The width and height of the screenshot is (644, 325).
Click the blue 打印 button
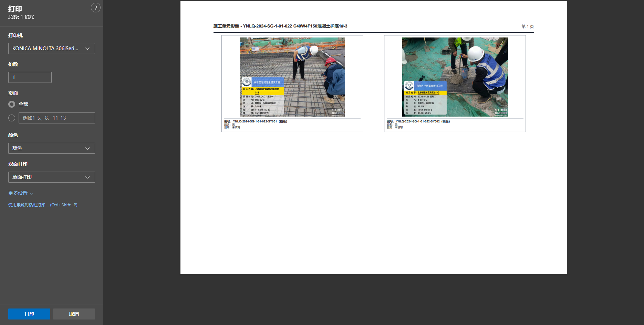click(x=29, y=314)
